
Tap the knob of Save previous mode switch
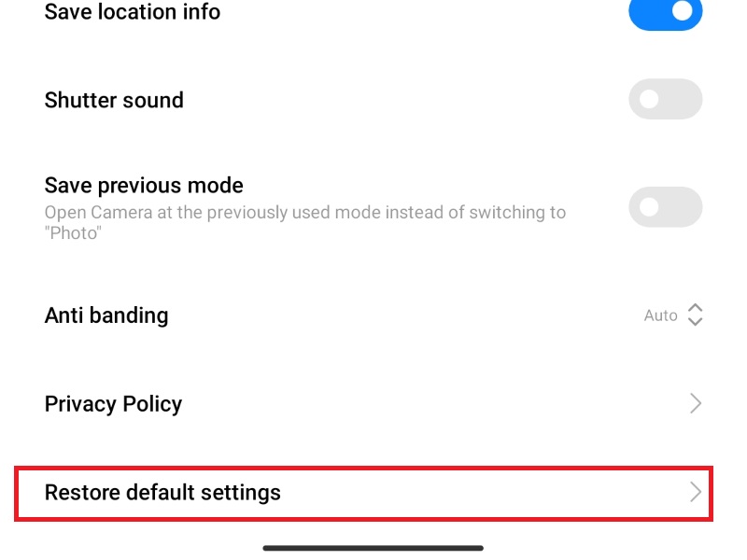coord(649,207)
